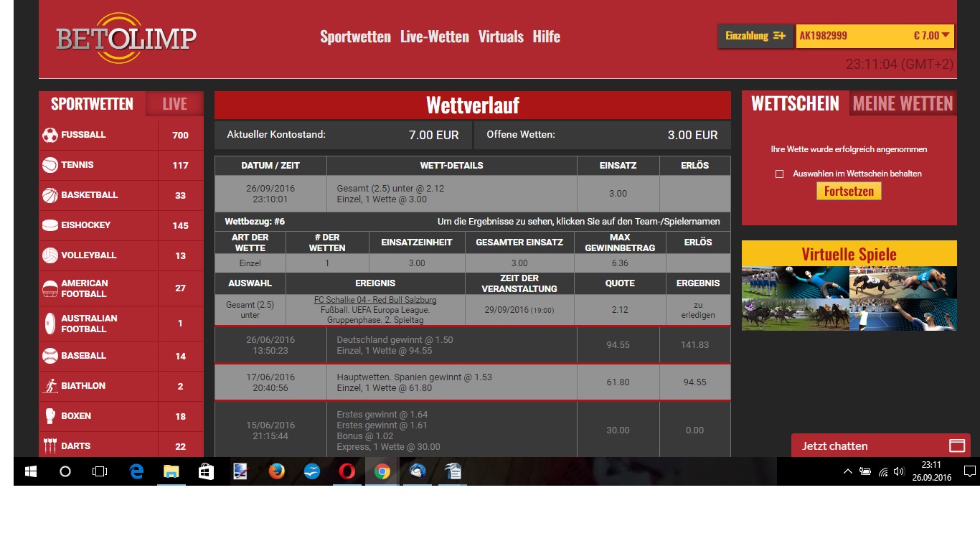Open File Explorer from taskbar
This screenshot has height=551, width=980.
coord(171,471)
